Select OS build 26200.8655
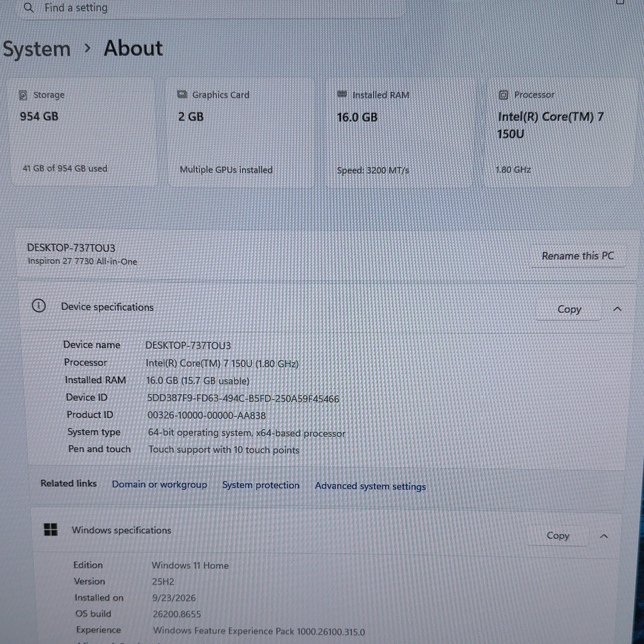Image resolution: width=644 pixels, height=644 pixels. pos(177,614)
